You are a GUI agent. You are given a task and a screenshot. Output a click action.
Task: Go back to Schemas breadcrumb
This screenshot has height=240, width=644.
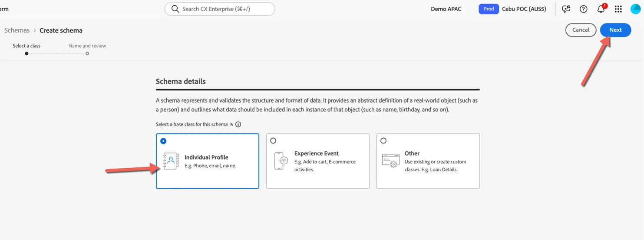[17, 30]
